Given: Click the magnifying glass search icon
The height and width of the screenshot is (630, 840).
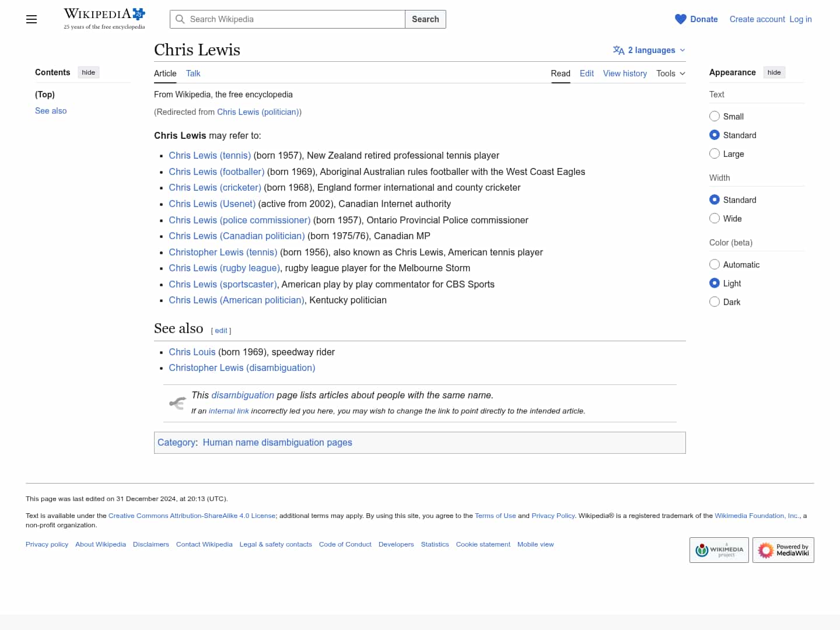Looking at the screenshot, I should [180, 19].
